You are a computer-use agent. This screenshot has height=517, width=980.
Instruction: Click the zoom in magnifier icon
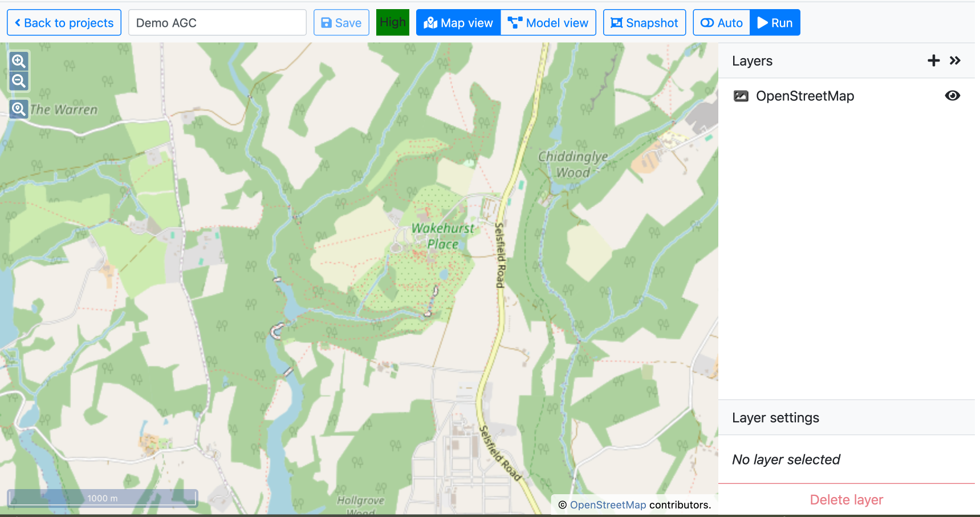click(19, 61)
